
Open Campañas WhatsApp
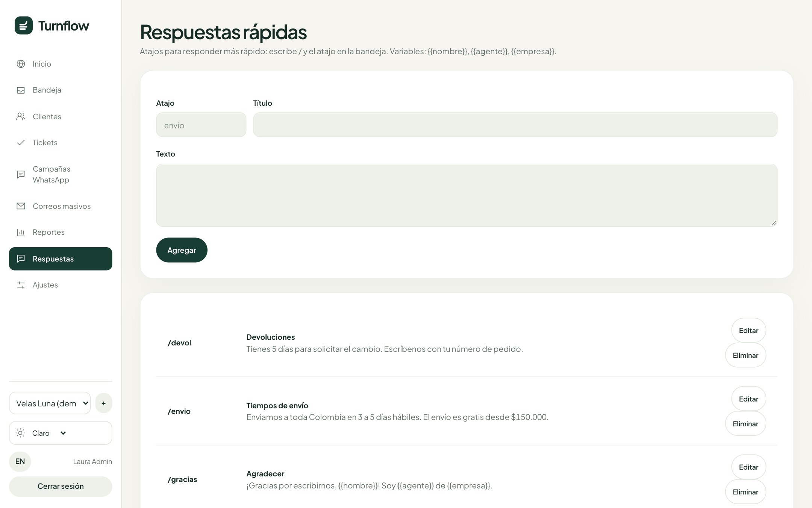click(61, 175)
